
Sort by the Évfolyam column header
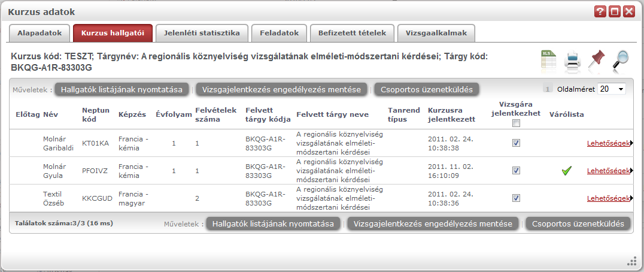click(x=174, y=114)
